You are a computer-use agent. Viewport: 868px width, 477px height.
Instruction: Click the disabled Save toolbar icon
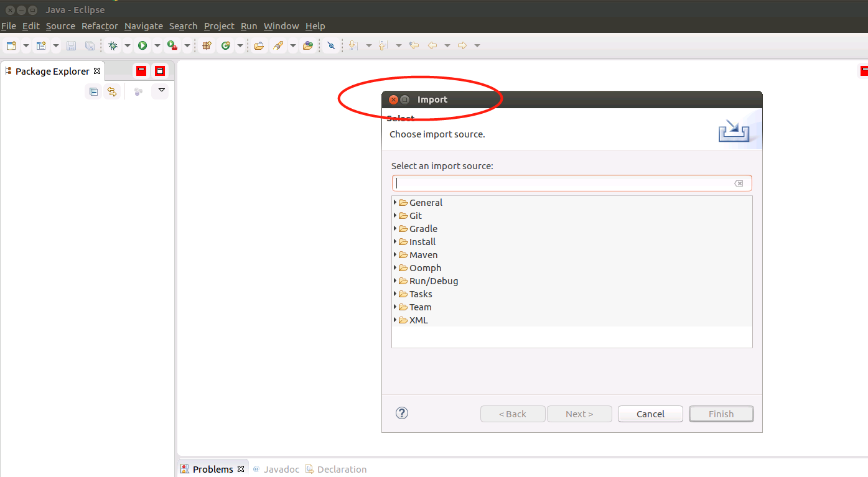coord(71,45)
